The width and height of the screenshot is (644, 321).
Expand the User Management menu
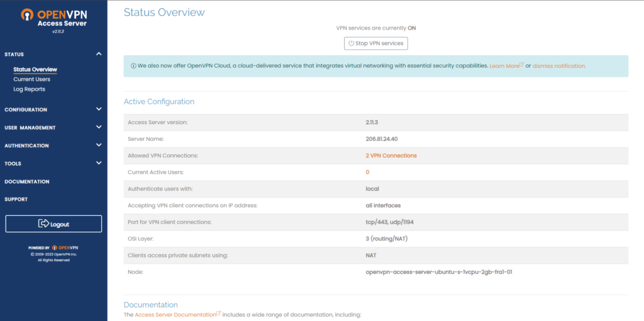click(x=99, y=127)
